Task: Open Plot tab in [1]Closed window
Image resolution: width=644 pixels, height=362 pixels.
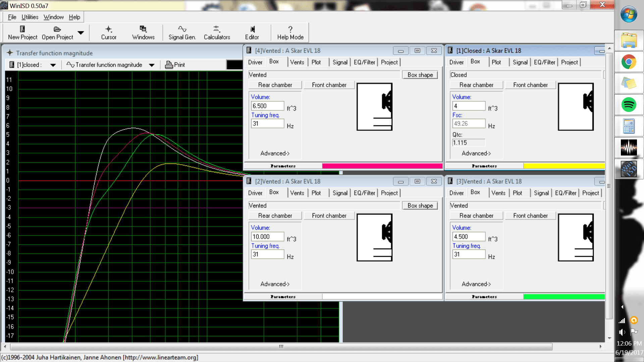Action: [x=496, y=62]
